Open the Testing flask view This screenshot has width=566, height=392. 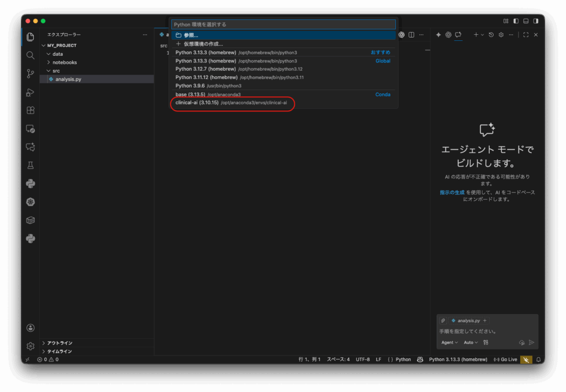(x=30, y=165)
